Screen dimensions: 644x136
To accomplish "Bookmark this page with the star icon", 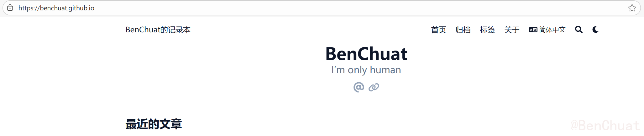I will (632, 8).
